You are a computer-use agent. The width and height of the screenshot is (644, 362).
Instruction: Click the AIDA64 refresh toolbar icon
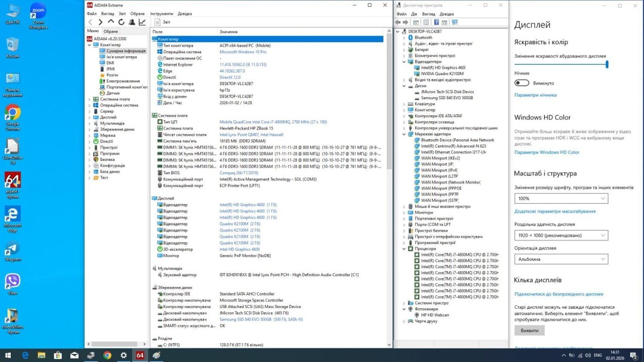pos(122,22)
